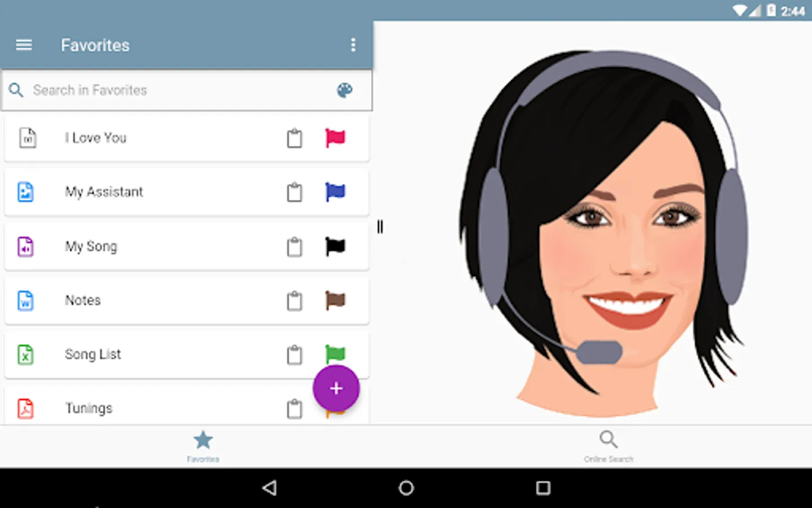Tap the Search in Favorites input field
Screen dimensions: 812x508
141,90
